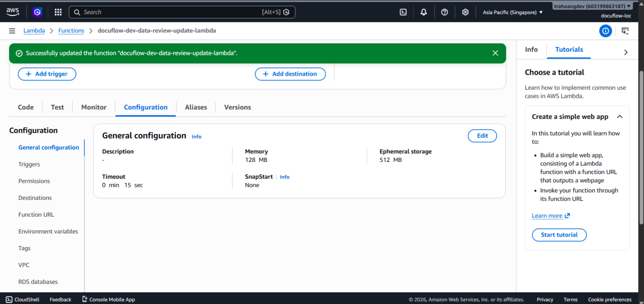Click the search input field
This screenshot has width=644, height=304.
(181, 12)
